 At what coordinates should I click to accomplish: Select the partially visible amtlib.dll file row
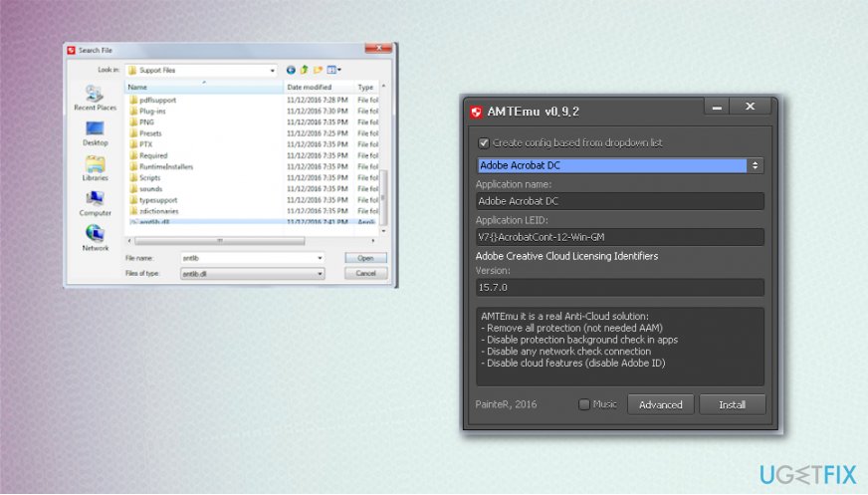pos(253,221)
